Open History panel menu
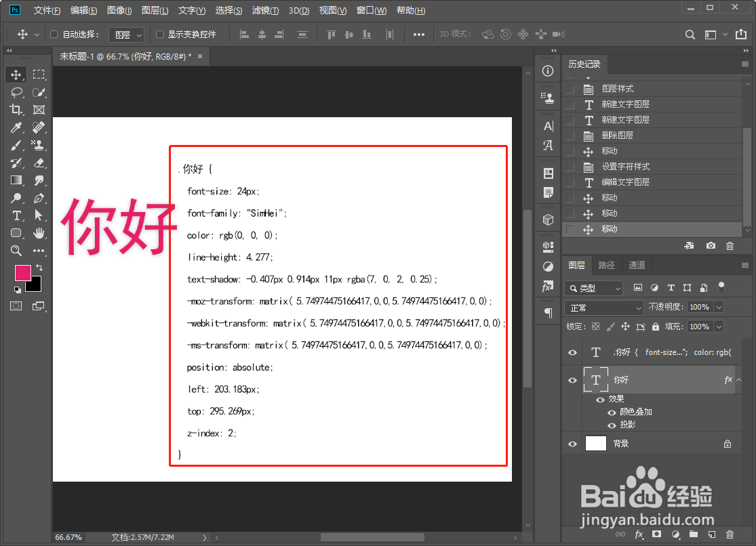Screen dimensions: 756x546 coord(745,64)
